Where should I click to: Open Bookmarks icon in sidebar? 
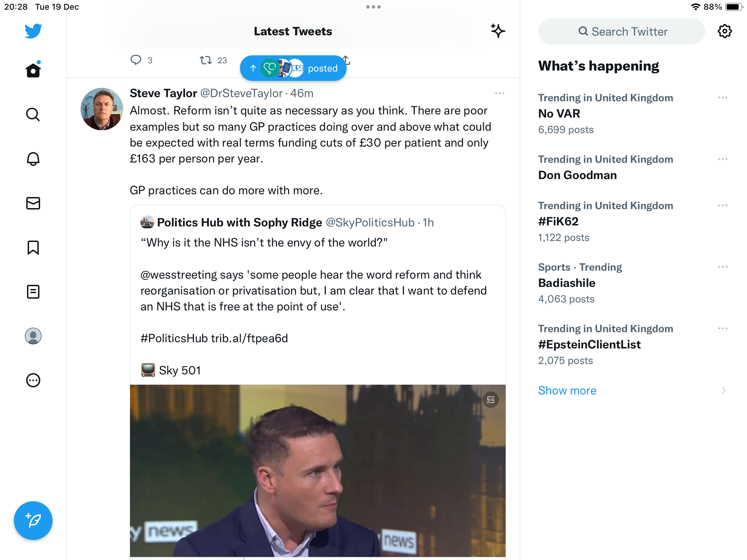(33, 248)
